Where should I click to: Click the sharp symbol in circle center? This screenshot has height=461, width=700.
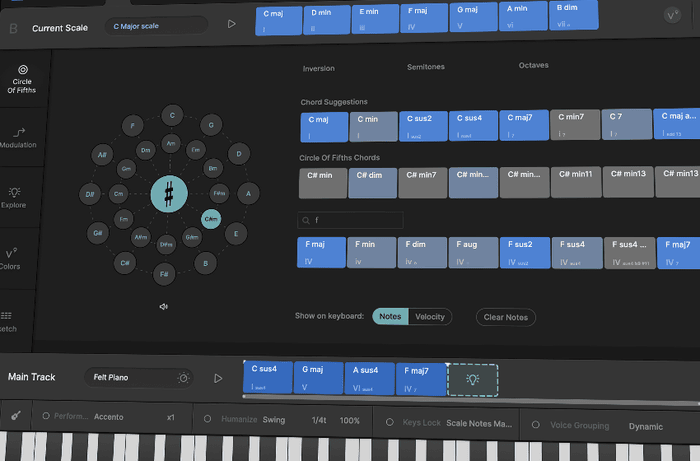pyautogui.click(x=168, y=193)
